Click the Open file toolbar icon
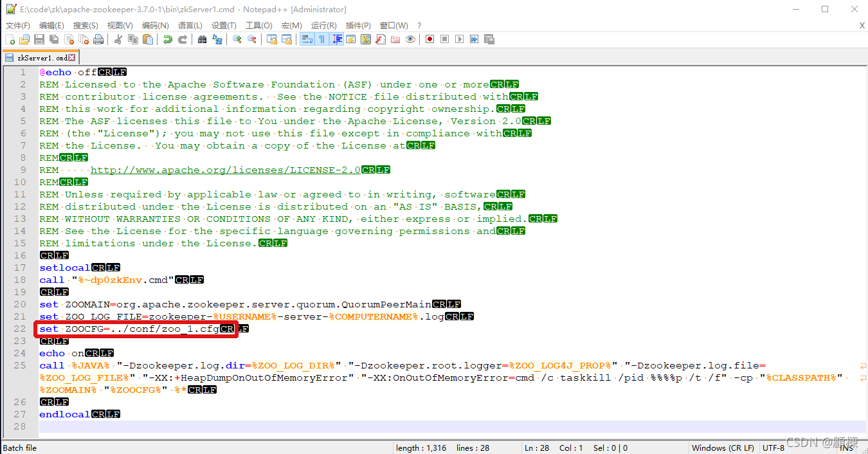Viewport: 868px width, 454px height. [x=24, y=39]
